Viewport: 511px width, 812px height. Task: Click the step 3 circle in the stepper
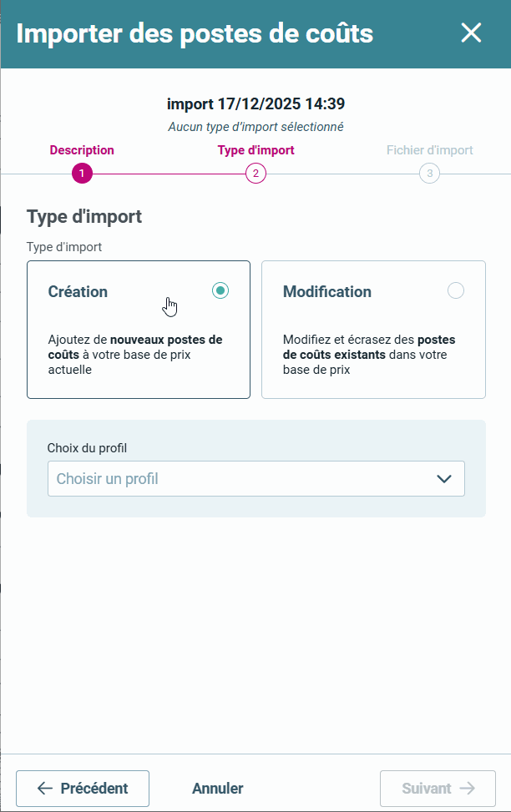(x=429, y=174)
